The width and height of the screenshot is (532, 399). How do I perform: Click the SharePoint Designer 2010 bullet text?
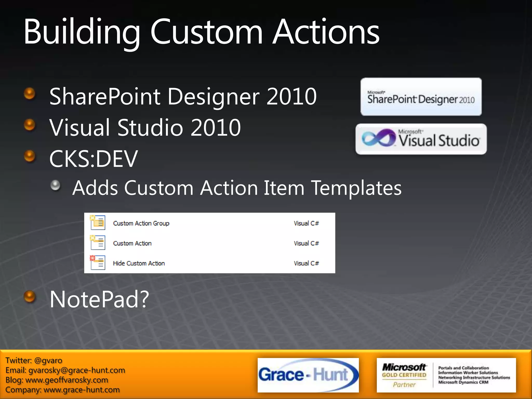point(183,97)
